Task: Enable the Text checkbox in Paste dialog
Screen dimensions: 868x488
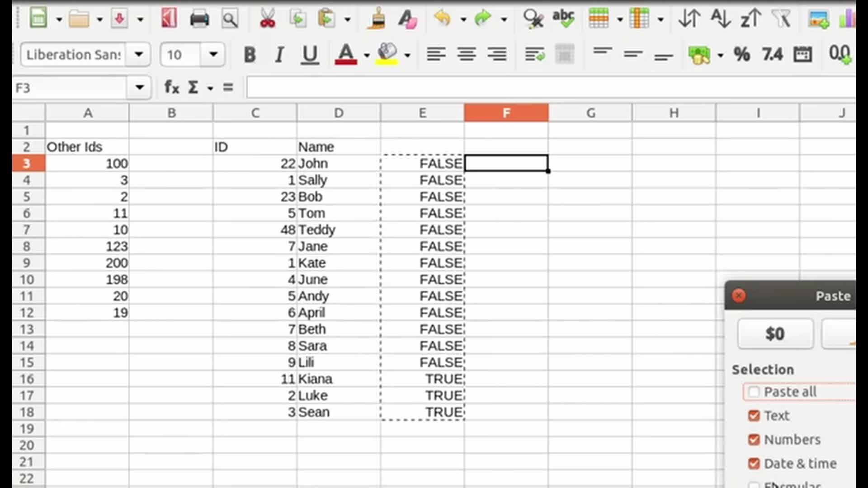Action: pos(753,415)
